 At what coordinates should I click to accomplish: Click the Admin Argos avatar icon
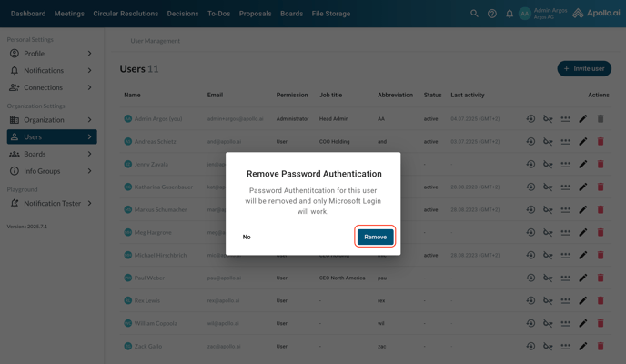pyautogui.click(x=525, y=14)
